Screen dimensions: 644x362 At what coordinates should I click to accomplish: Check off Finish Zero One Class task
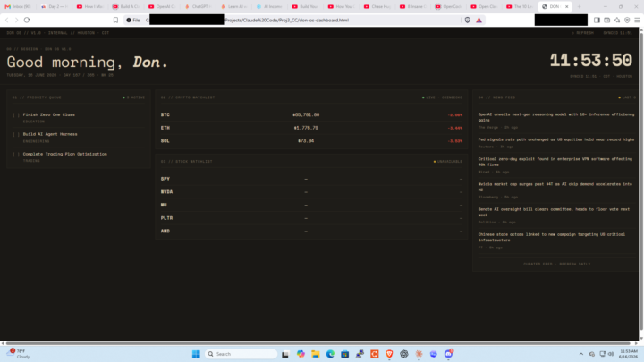pyautogui.click(x=16, y=115)
